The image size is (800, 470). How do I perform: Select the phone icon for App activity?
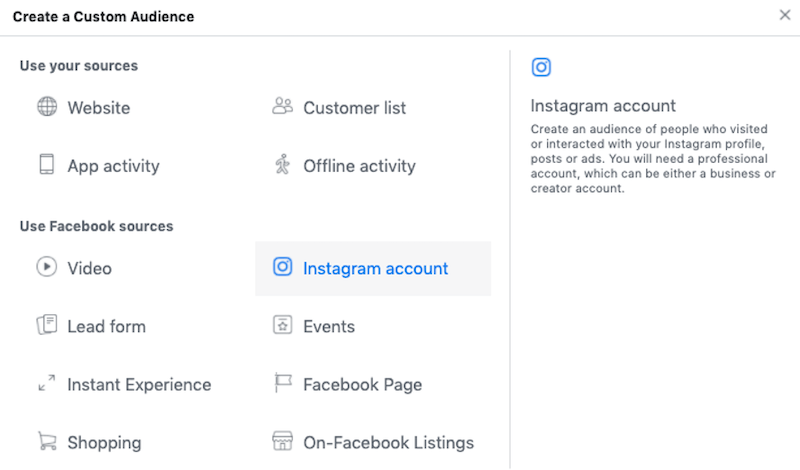[x=47, y=165]
